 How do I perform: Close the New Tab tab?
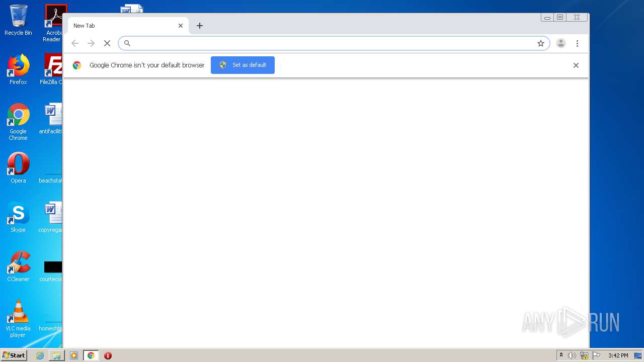point(181,26)
